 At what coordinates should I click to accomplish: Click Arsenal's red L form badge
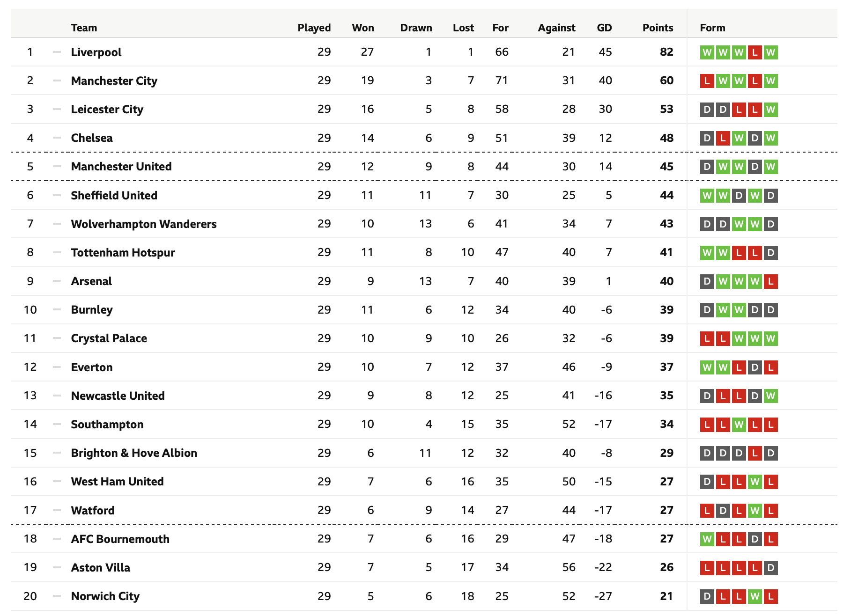tap(770, 281)
